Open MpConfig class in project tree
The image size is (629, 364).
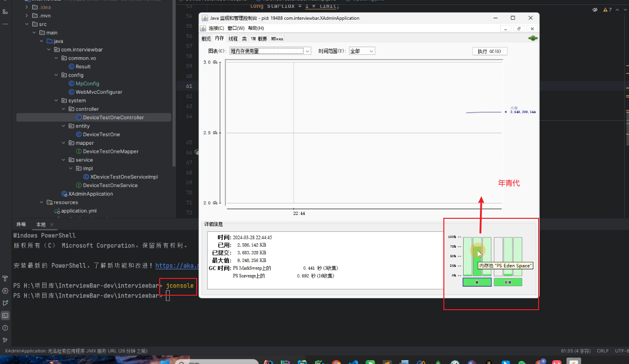(x=87, y=84)
